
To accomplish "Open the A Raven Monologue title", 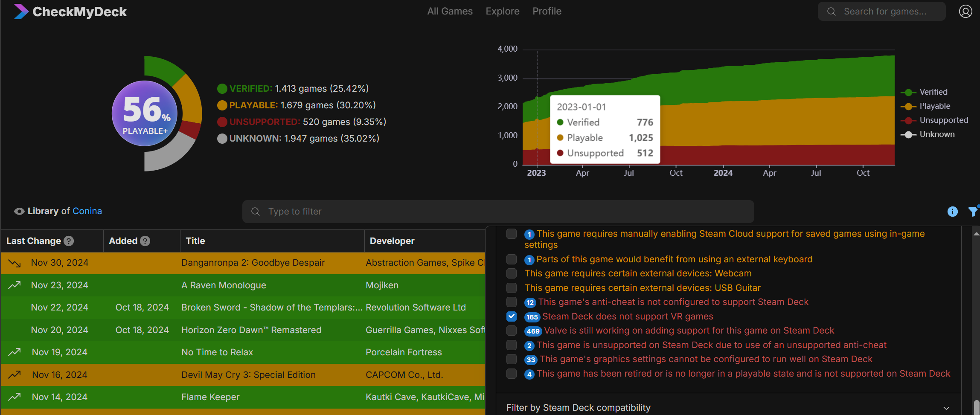I will (x=224, y=285).
